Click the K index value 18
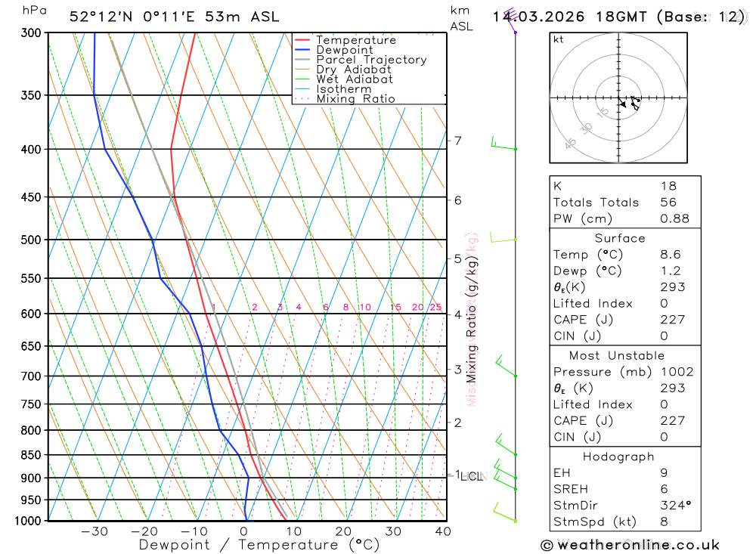 pyautogui.click(x=668, y=186)
